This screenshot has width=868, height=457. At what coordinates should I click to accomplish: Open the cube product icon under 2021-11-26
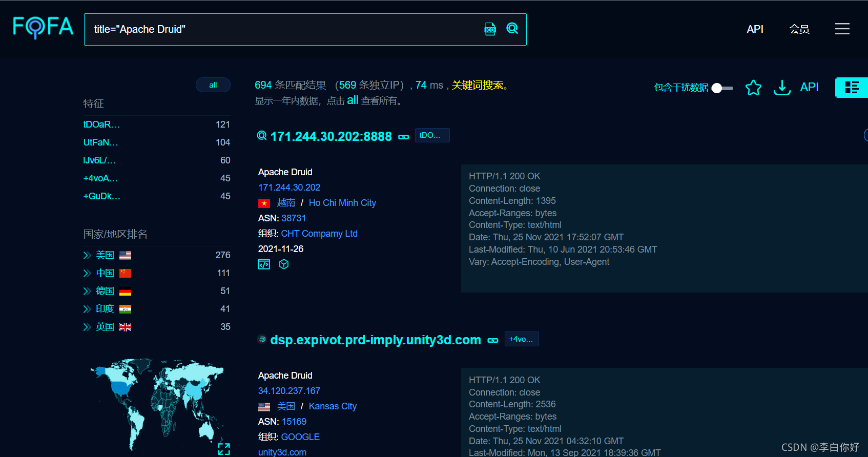(x=284, y=264)
